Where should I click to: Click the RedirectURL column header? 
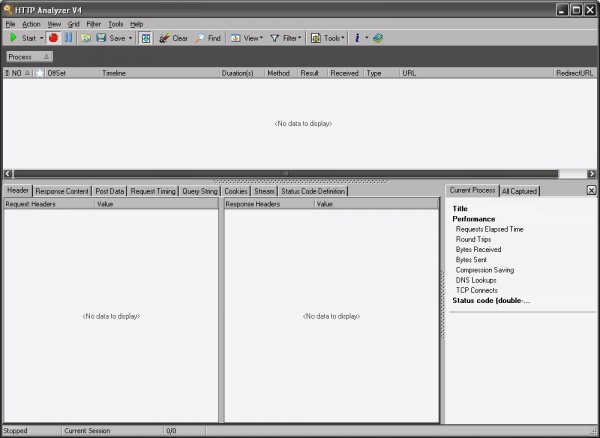tap(575, 73)
